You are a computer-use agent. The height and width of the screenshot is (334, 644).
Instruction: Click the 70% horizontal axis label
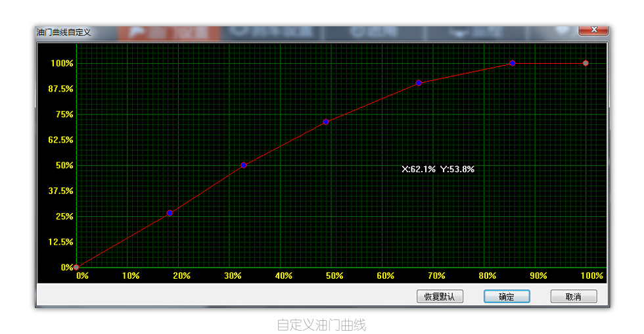[x=436, y=275]
